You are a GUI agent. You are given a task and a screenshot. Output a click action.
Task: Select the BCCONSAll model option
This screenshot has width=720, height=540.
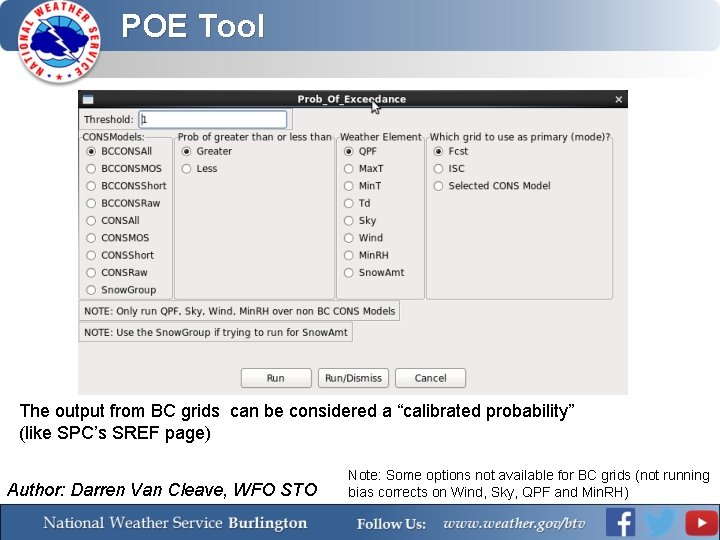click(119, 151)
